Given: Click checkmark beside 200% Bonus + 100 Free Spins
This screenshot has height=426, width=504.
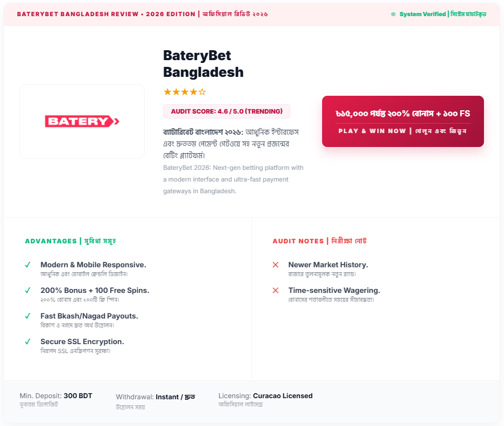Looking at the screenshot, I should click(x=27, y=291).
